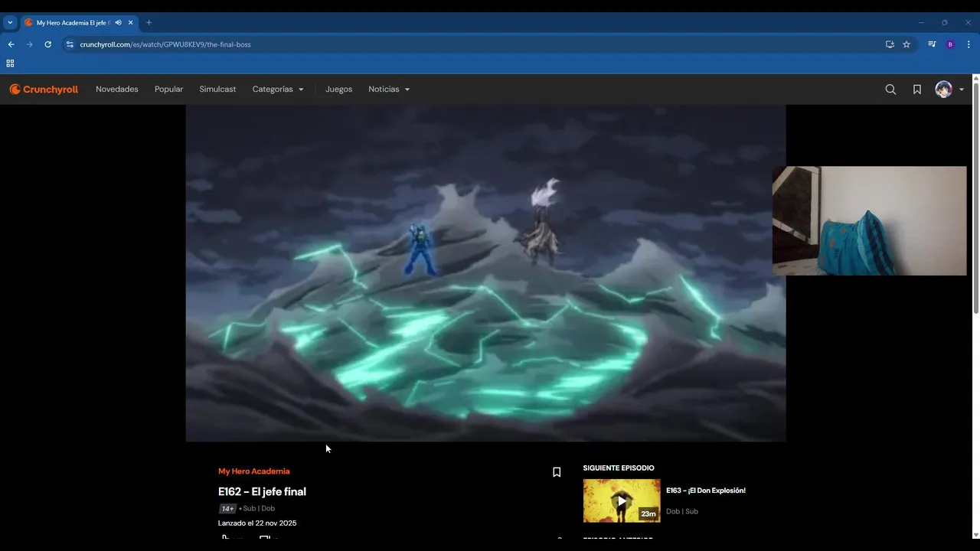Image resolution: width=980 pixels, height=551 pixels.
Task: Expand the account menu caret
Action: click(962, 90)
